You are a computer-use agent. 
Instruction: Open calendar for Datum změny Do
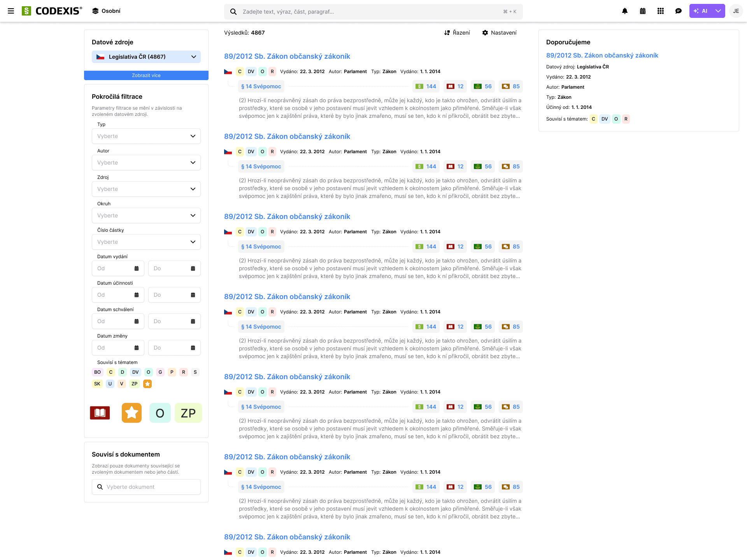click(x=193, y=348)
